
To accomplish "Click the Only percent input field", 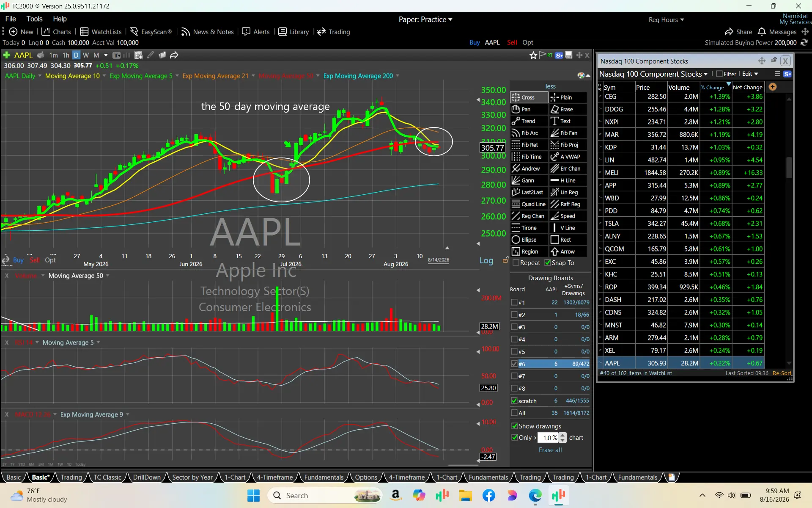I will [x=548, y=438].
